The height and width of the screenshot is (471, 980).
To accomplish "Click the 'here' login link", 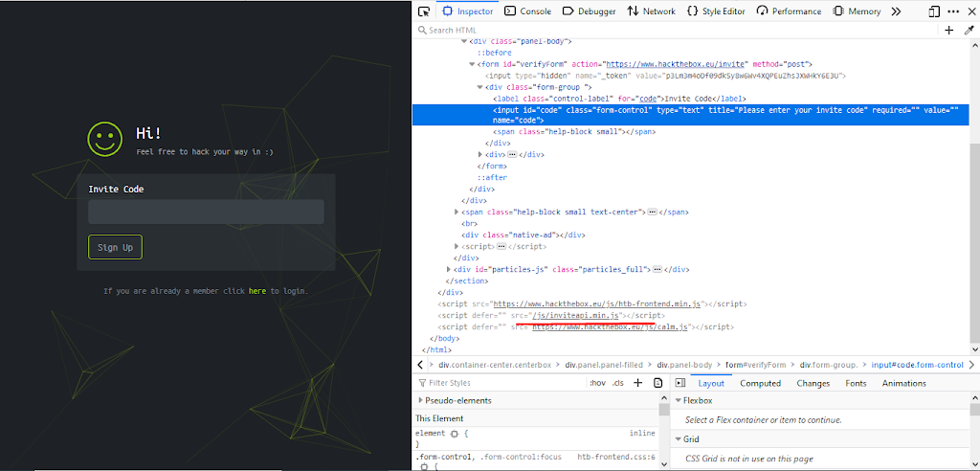I will coord(257,291).
